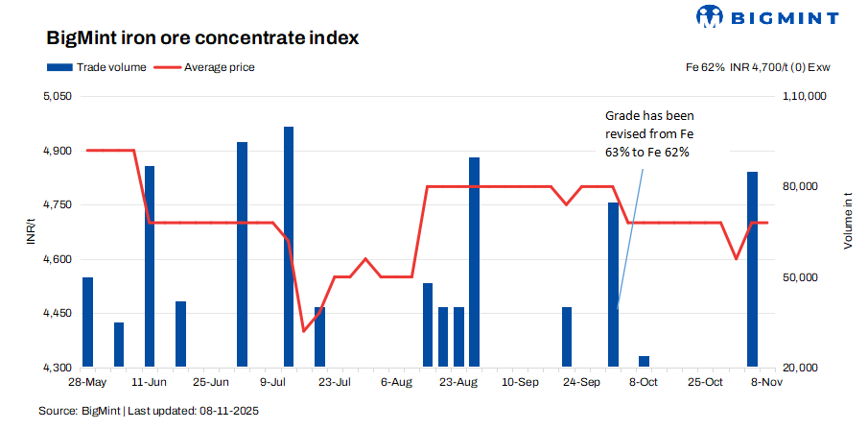Viewport: 868px width, 429px height.
Task: Click the volume bar above the 8-Nov label
Action: pos(753,269)
